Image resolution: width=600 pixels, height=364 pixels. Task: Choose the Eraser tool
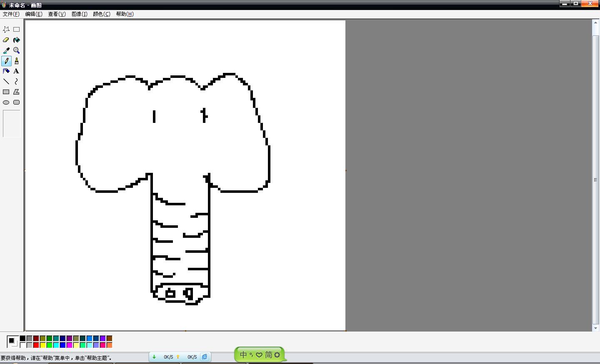pos(6,40)
